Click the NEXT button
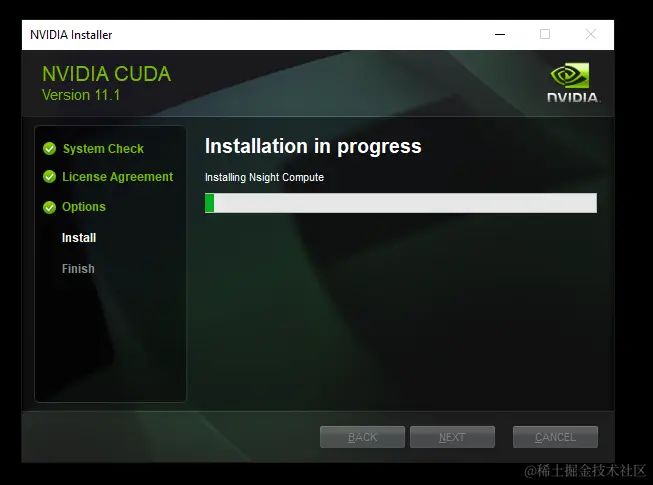Viewport: 653px width, 485px height. click(x=452, y=437)
